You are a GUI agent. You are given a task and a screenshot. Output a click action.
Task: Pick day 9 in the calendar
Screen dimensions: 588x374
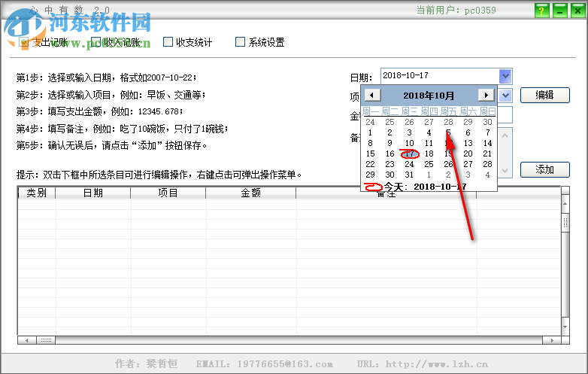[x=389, y=143]
